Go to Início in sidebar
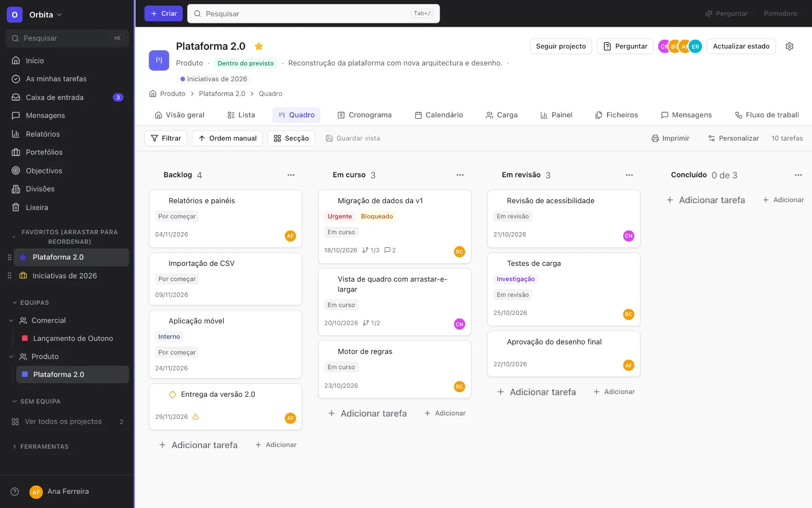Viewport: 812px width, 508px height. coord(67,60)
